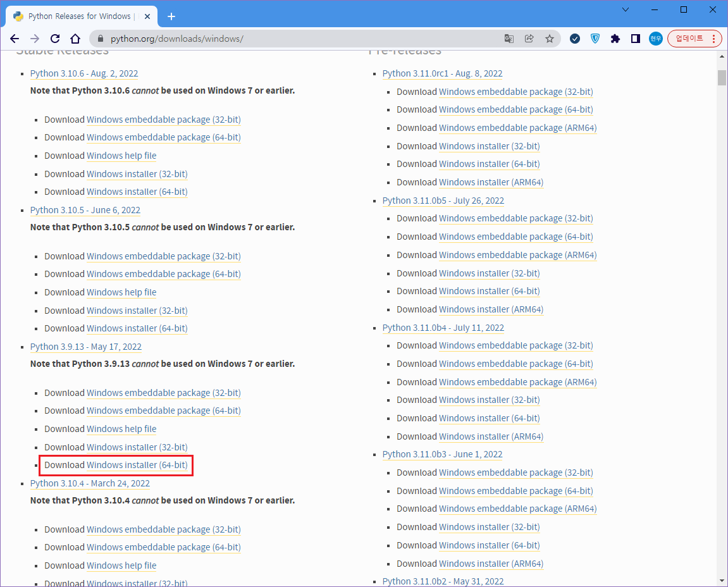Open the Python 3.10.6 - Aug. 2, 2022 link

(x=84, y=73)
